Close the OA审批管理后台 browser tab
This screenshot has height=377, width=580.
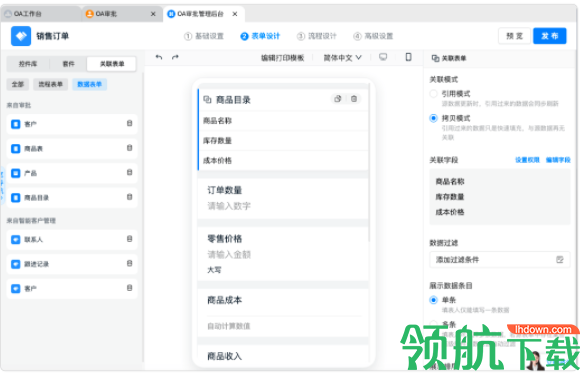pos(235,14)
